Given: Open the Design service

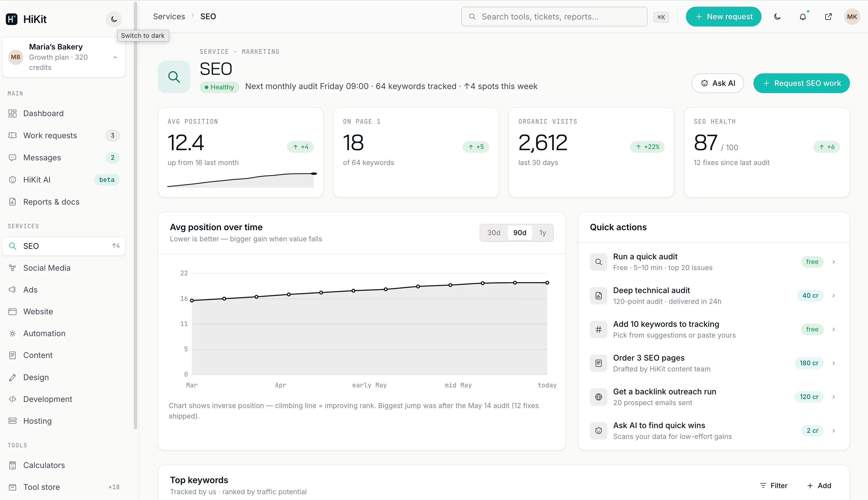Looking at the screenshot, I should click(64, 377).
